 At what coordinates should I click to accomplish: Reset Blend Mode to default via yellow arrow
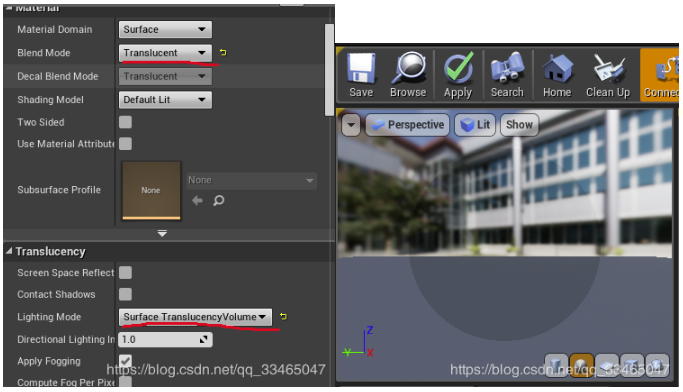pyautogui.click(x=223, y=53)
